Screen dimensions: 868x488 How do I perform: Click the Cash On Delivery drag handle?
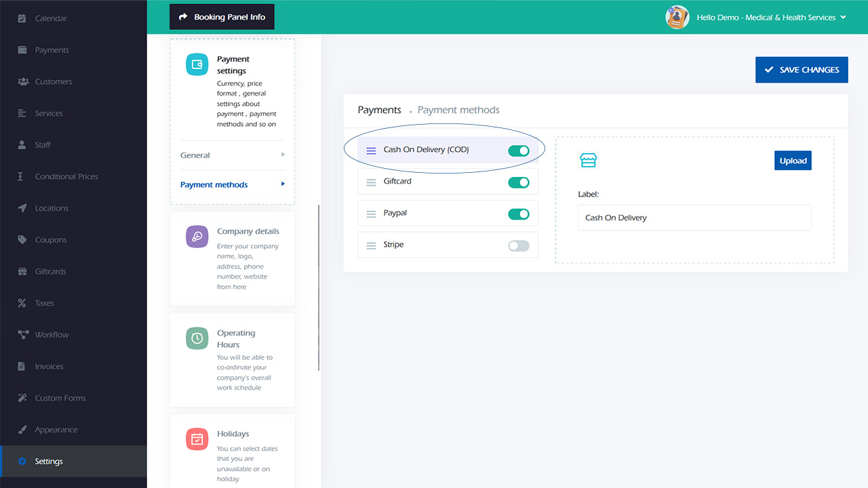coord(371,150)
